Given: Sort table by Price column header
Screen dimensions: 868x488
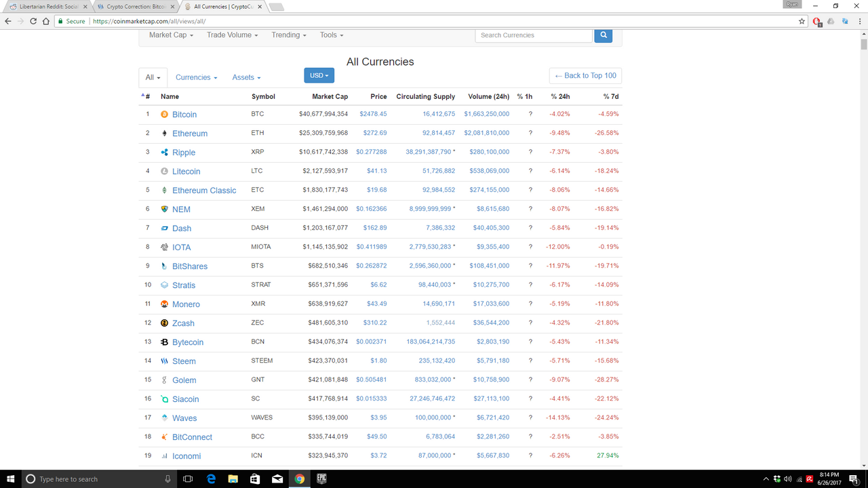Looking at the screenshot, I should click(378, 96).
